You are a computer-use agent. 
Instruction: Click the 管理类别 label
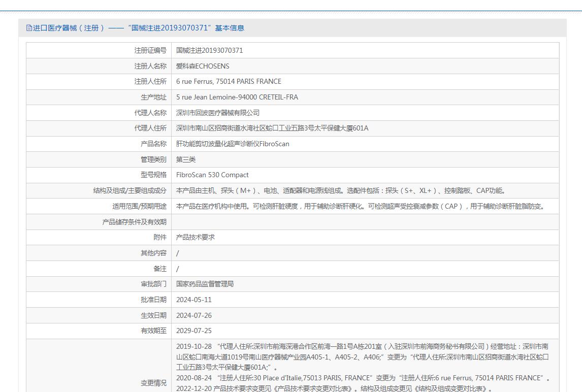tap(154, 159)
